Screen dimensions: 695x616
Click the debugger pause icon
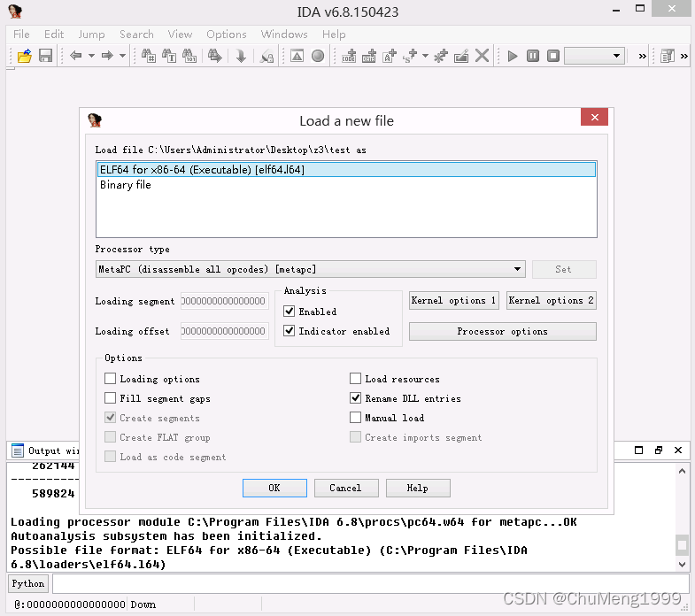click(533, 56)
